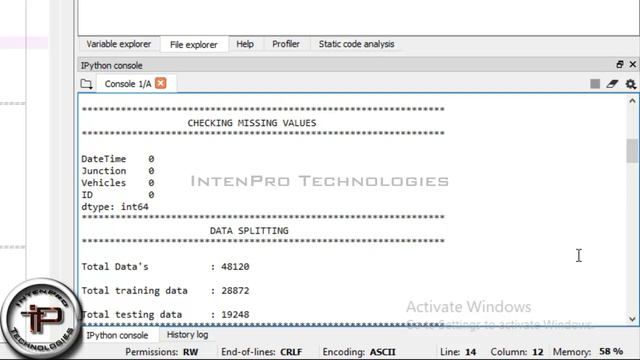
Task: Click the DateTime 0 output line
Action: [118, 159]
